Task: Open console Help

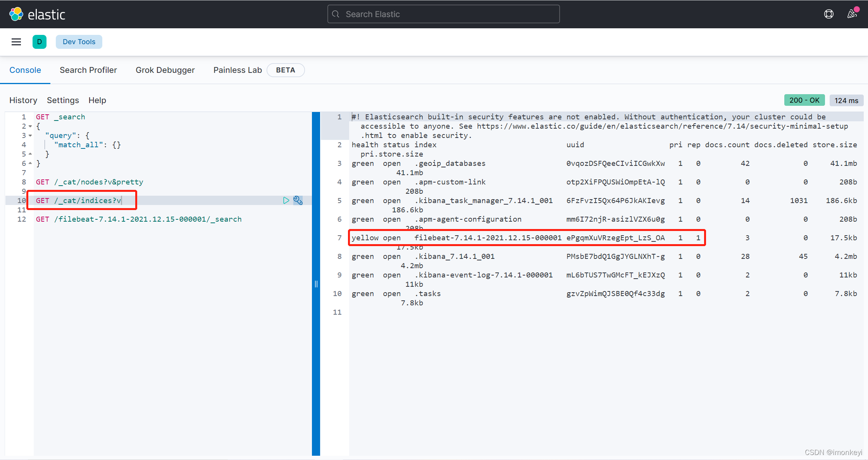Action: click(97, 100)
